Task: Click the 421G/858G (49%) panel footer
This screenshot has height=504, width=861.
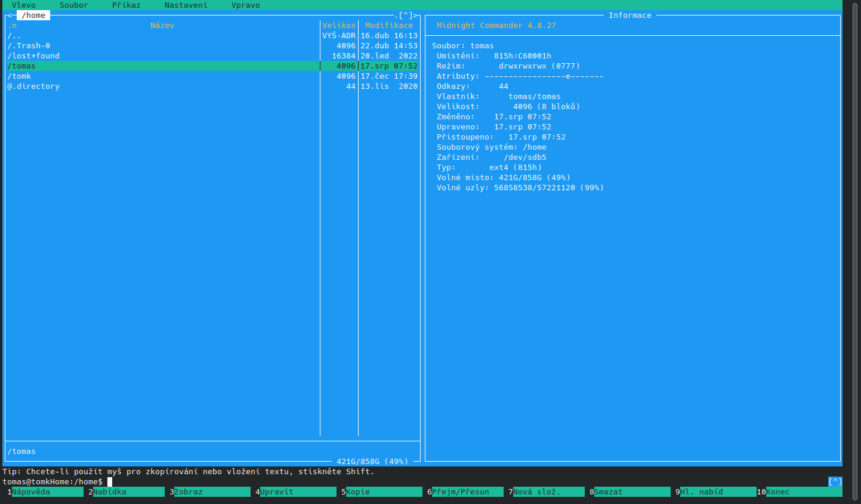Action: pos(372,461)
